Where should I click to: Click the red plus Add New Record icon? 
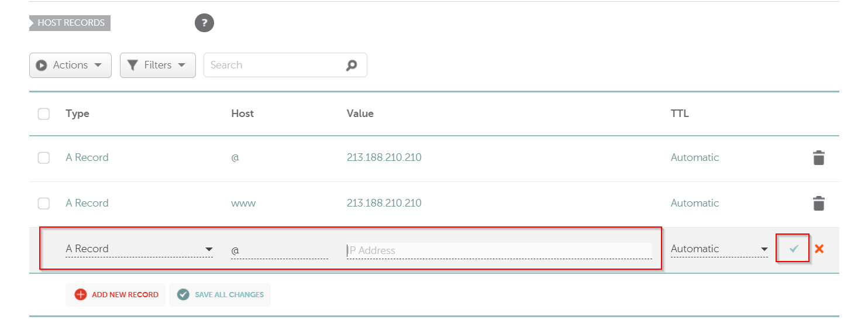[x=81, y=295]
